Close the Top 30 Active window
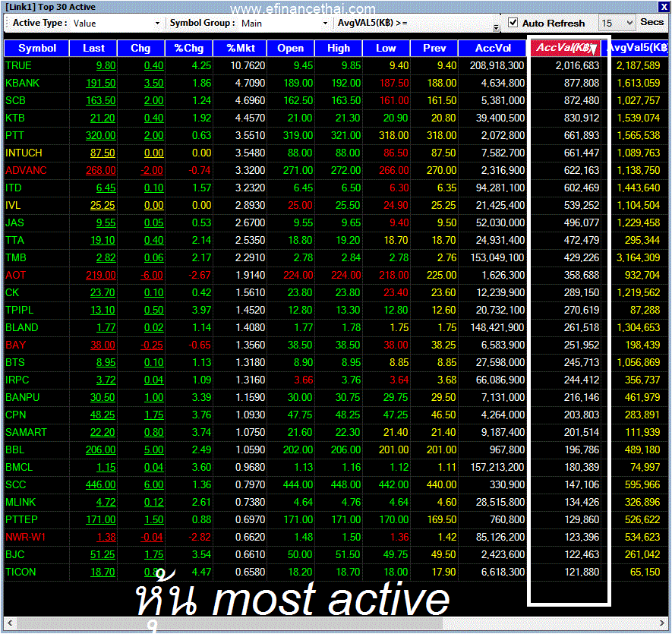 [663, 7]
